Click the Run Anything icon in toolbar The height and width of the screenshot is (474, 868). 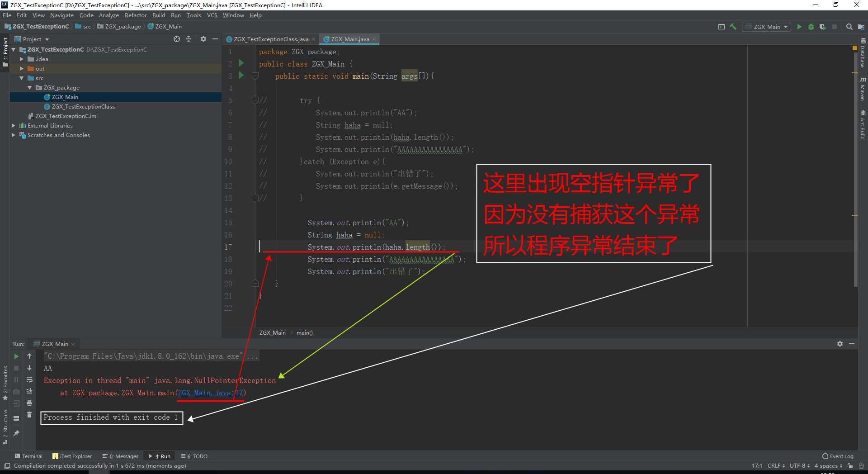722,27
